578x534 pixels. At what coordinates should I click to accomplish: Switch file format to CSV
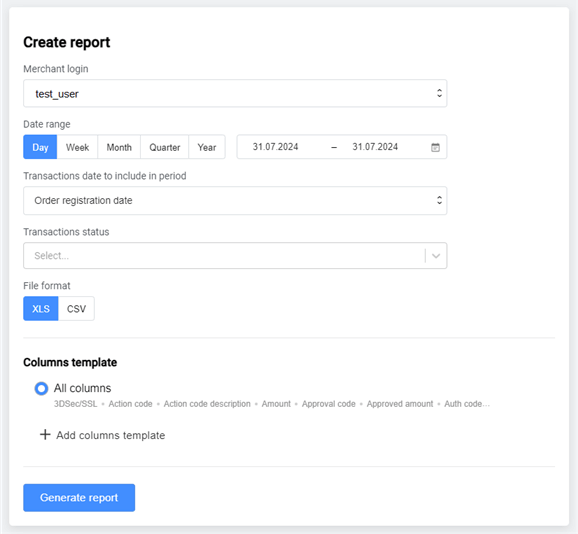click(x=76, y=308)
